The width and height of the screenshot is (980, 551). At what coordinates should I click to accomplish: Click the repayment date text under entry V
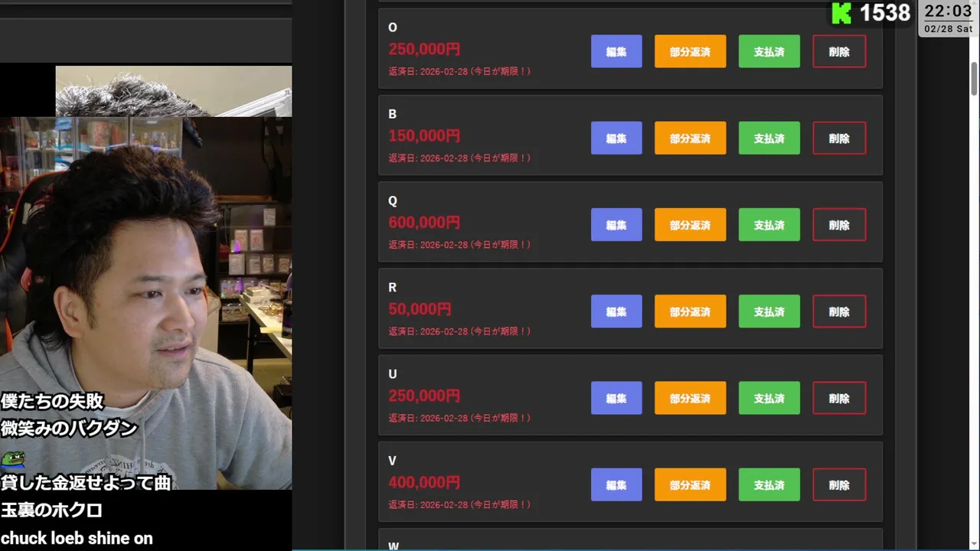(x=459, y=504)
